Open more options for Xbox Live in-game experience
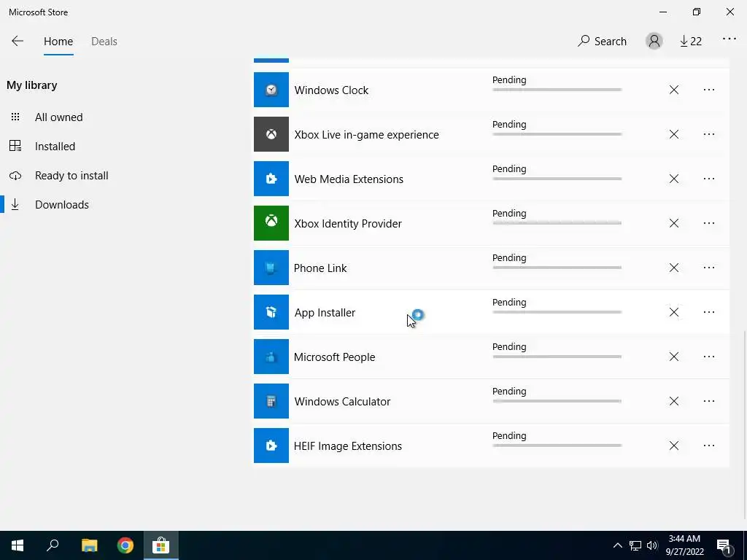747x560 pixels. click(709, 134)
